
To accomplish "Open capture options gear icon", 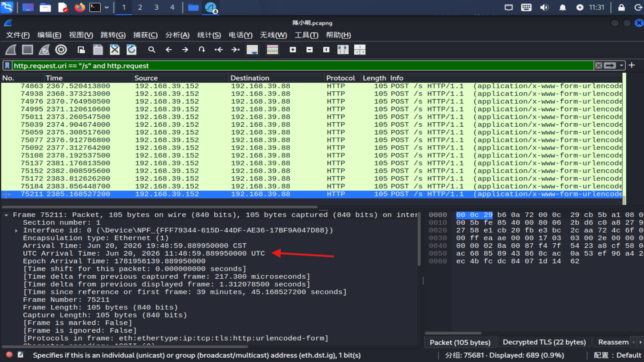I will pyautogui.click(x=61, y=50).
